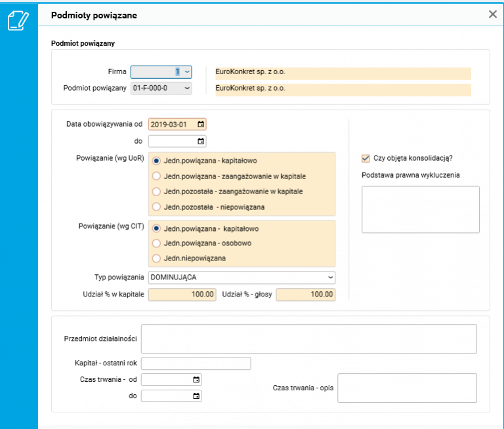Image resolution: width=504 pixels, height=429 pixels.
Task: Focus the Kapitał - ostatni rok field
Action: [x=196, y=363]
